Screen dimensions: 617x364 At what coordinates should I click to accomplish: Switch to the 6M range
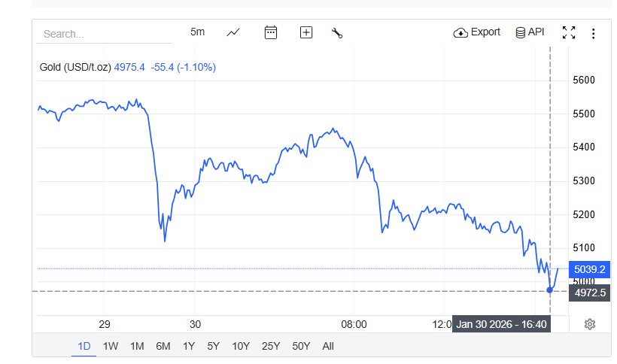163,346
